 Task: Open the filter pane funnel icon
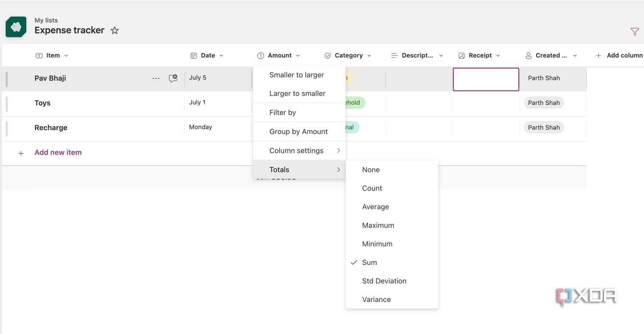[635, 31]
